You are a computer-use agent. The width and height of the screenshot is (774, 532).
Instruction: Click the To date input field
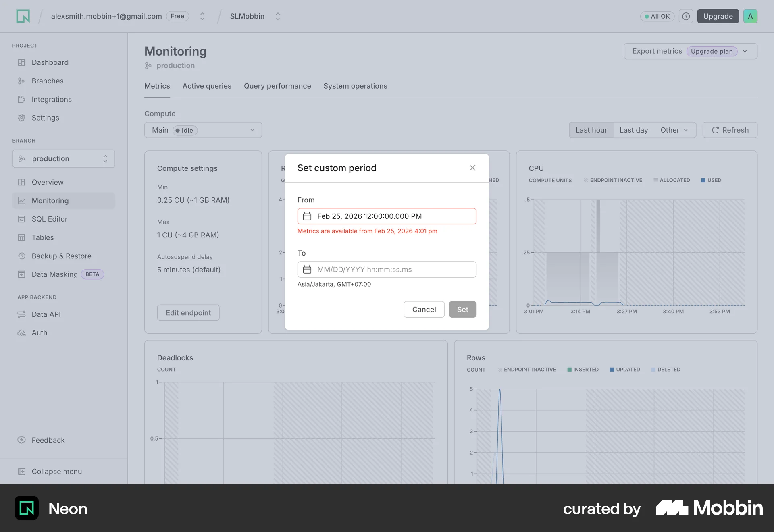(x=387, y=270)
